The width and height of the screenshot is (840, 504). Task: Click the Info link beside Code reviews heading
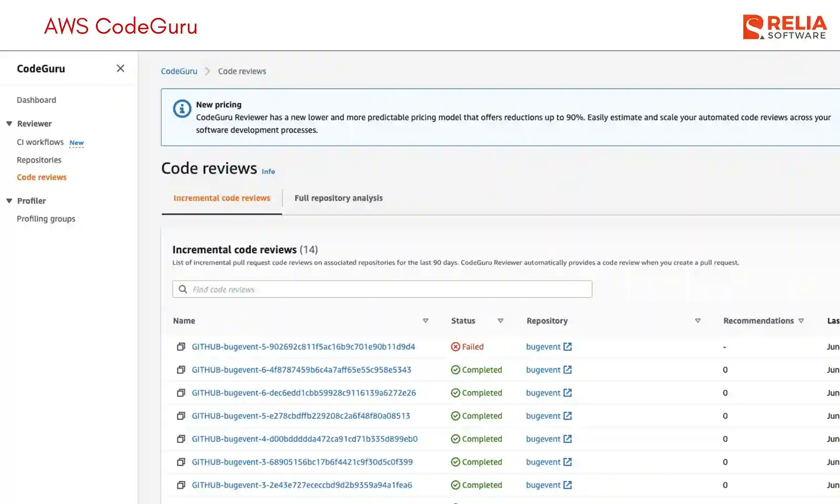coord(268,171)
